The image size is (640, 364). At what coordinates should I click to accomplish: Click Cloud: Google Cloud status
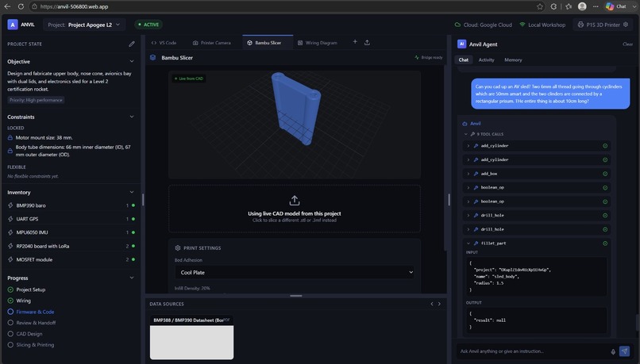click(484, 25)
